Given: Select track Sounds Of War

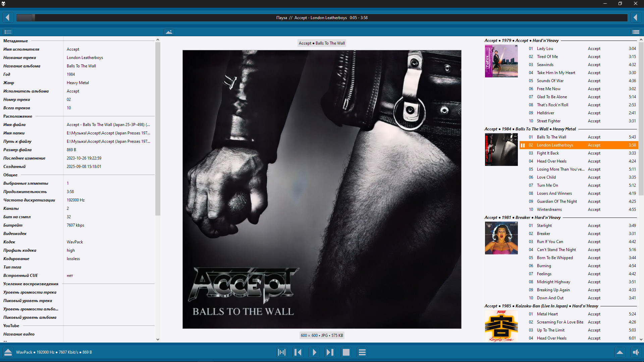Looking at the screenshot, I should pos(579,81).
